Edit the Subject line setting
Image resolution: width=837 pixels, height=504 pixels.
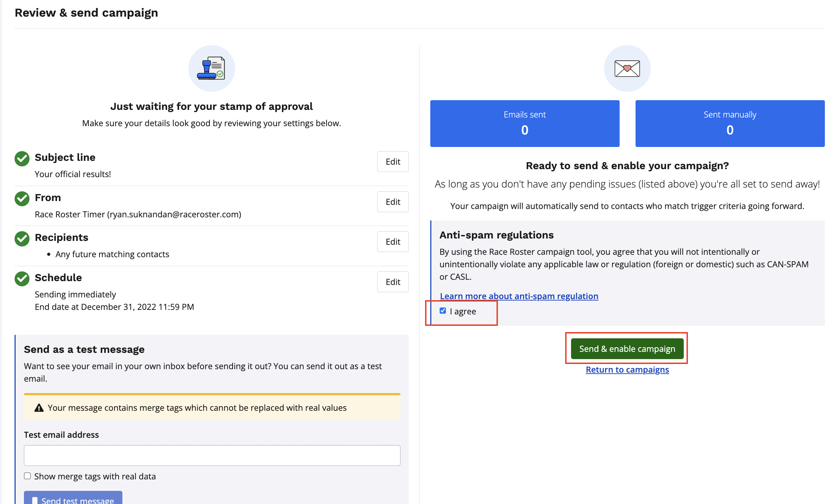coord(393,162)
